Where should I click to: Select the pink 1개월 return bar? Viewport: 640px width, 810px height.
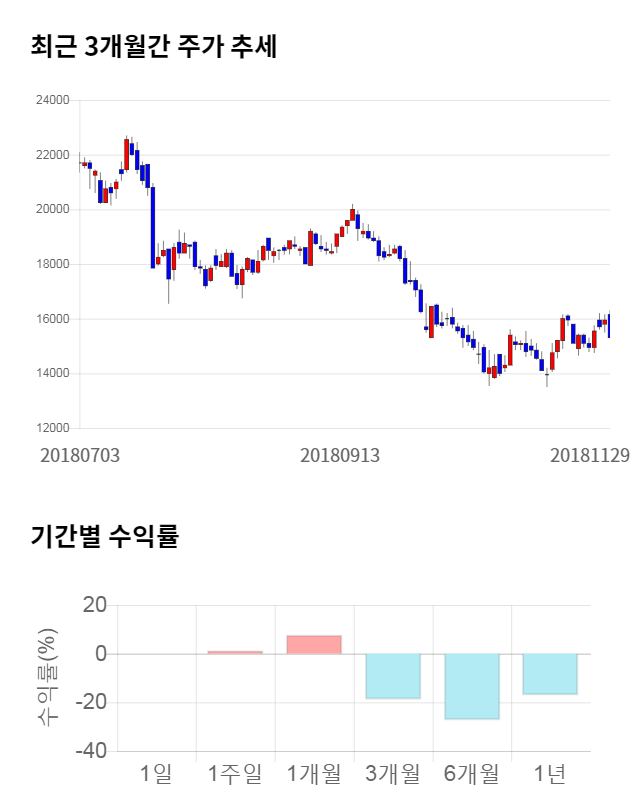(x=314, y=645)
